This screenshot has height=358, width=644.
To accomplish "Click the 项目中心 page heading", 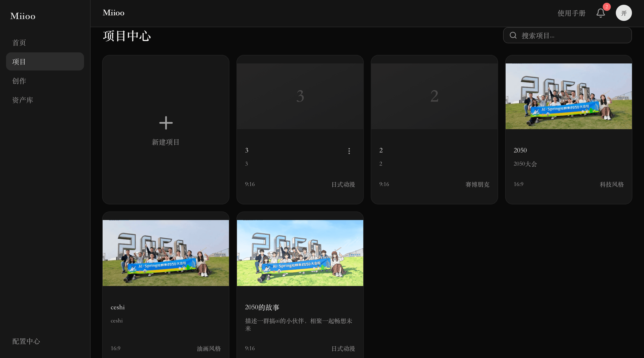I will pyautogui.click(x=127, y=36).
